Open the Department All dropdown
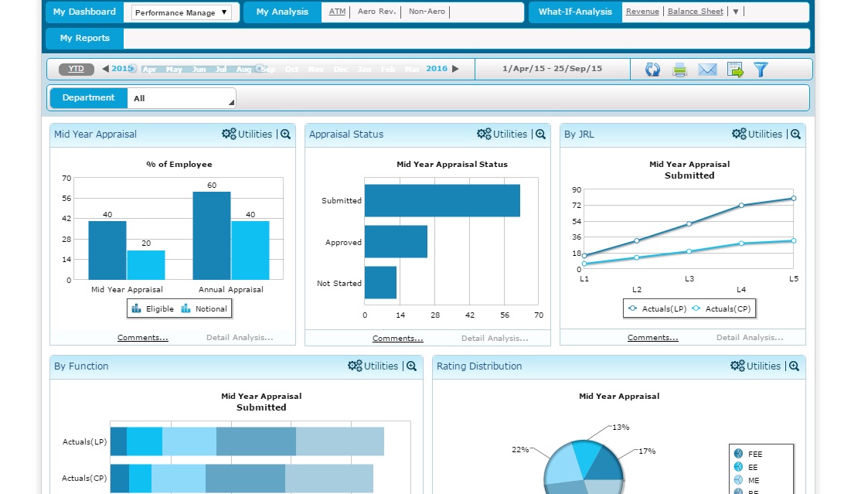 (182, 98)
